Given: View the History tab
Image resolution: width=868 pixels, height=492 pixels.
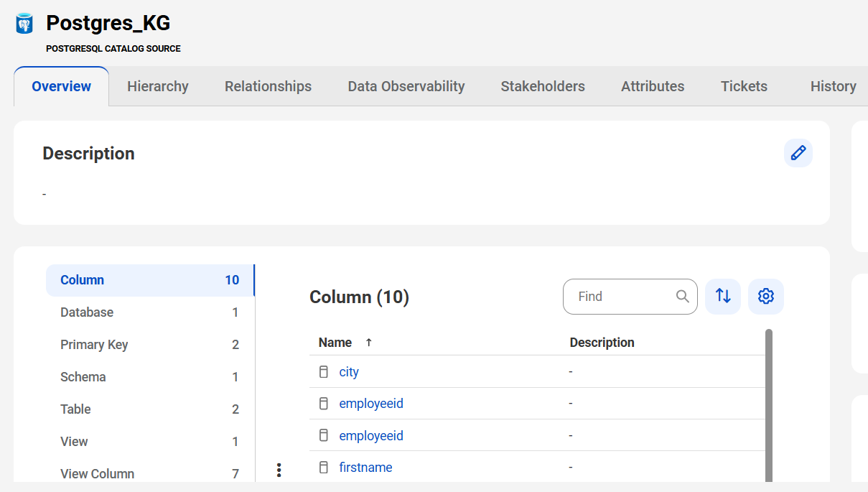Looking at the screenshot, I should [833, 86].
